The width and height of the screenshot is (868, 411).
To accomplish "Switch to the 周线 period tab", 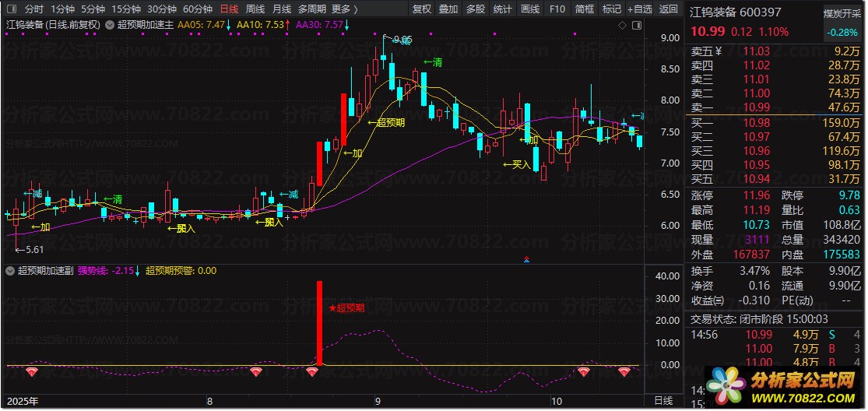I will tap(255, 9).
